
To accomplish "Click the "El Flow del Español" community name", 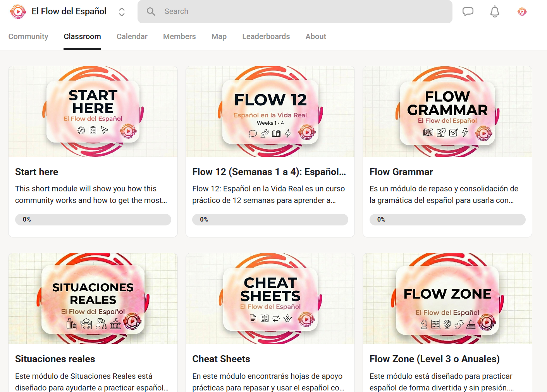I will click(69, 12).
